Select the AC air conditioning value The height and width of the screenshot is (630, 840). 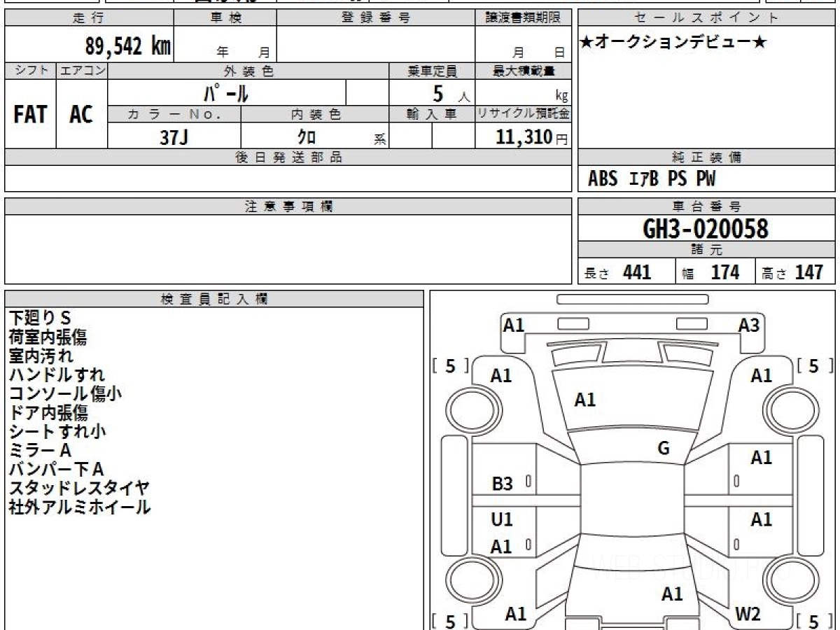81,115
